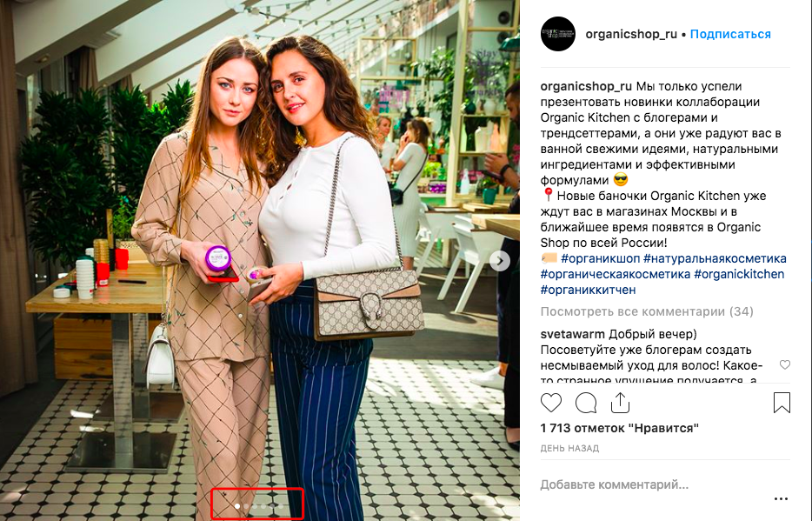Open svetawarm commenter profile
The height and width of the screenshot is (521, 812).
572,334
